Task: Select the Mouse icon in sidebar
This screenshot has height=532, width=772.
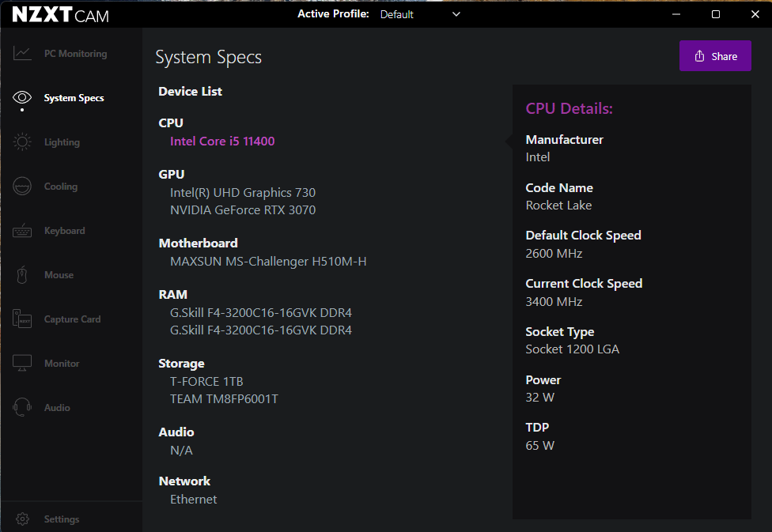Action: 22,274
